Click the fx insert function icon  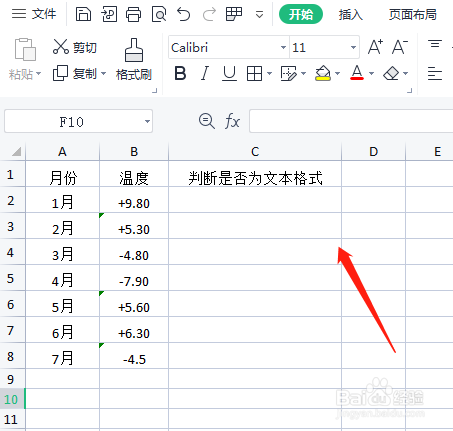pyautogui.click(x=232, y=121)
